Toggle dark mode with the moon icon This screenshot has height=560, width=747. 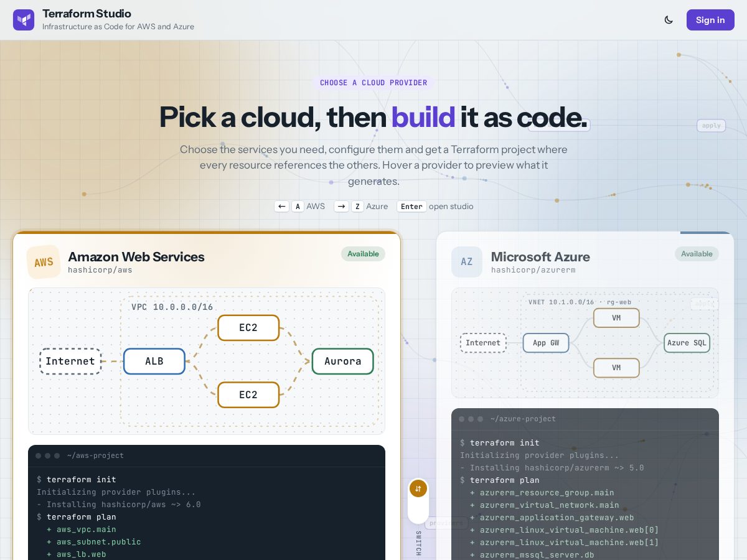coord(669,20)
